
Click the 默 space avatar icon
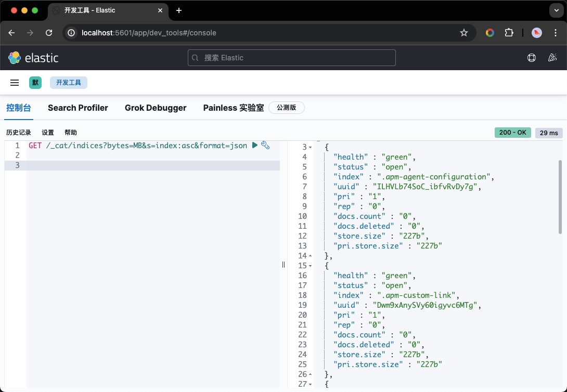point(35,82)
